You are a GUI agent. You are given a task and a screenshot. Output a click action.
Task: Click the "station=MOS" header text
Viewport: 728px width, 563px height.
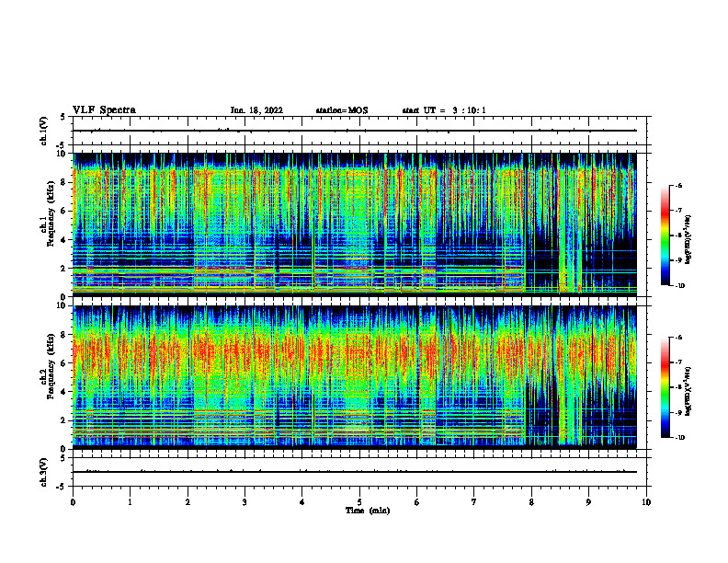pos(342,110)
